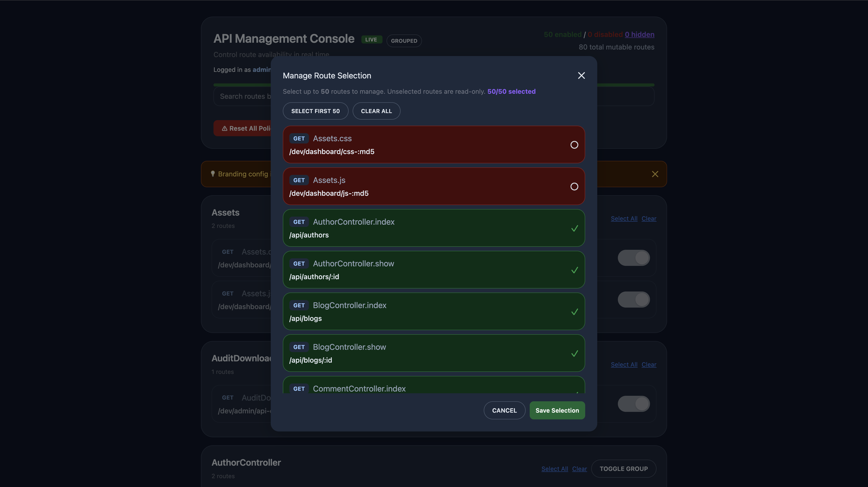Toggle the Assets.js route switch in background

(633, 300)
